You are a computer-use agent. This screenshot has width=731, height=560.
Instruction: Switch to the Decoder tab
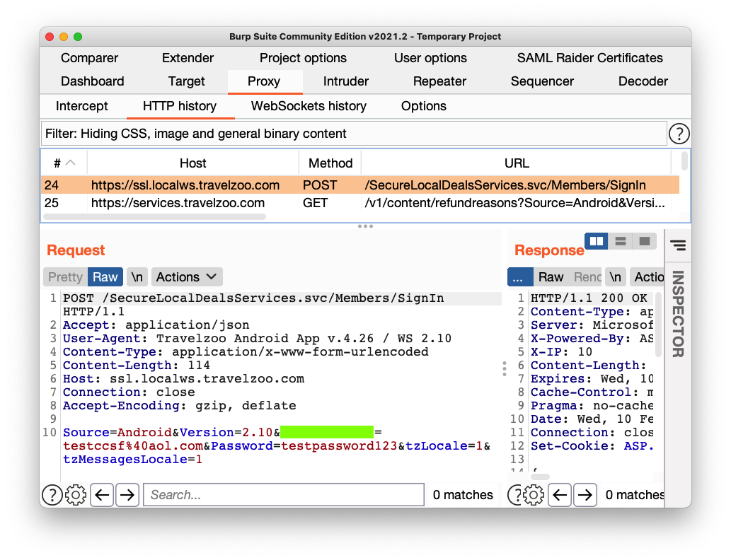643,81
